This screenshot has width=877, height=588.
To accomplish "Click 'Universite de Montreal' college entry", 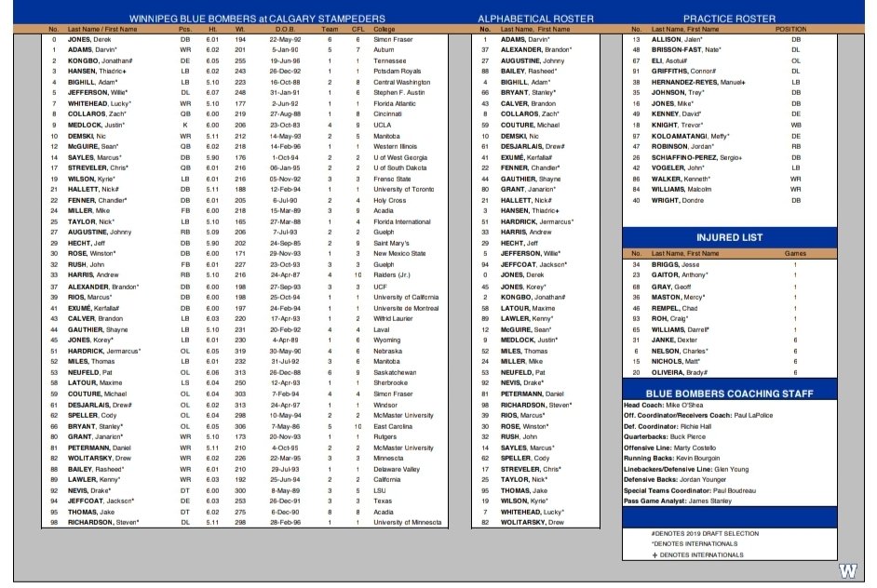I will coord(406,308).
